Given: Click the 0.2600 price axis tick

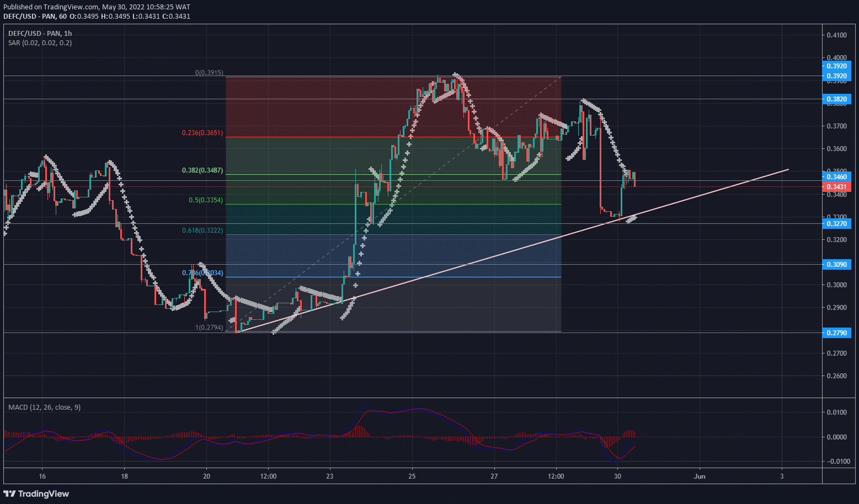Looking at the screenshot, I should pyautogui.click(x=836, y=376).
